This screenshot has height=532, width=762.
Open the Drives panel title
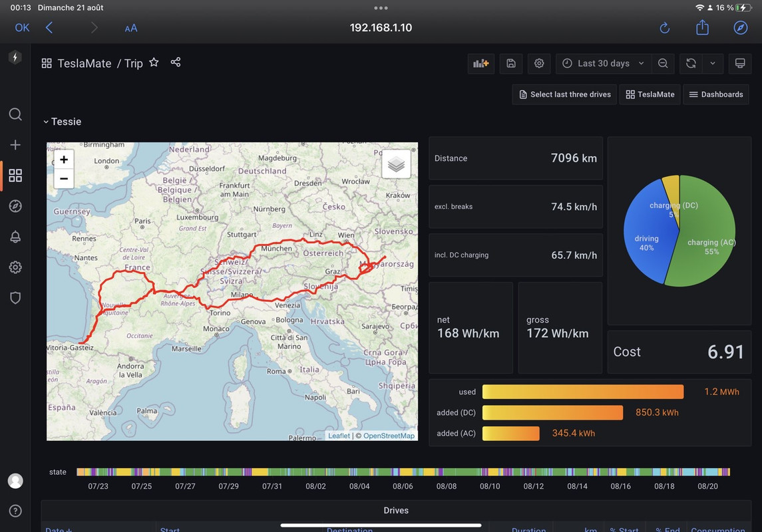pos(396,511)
